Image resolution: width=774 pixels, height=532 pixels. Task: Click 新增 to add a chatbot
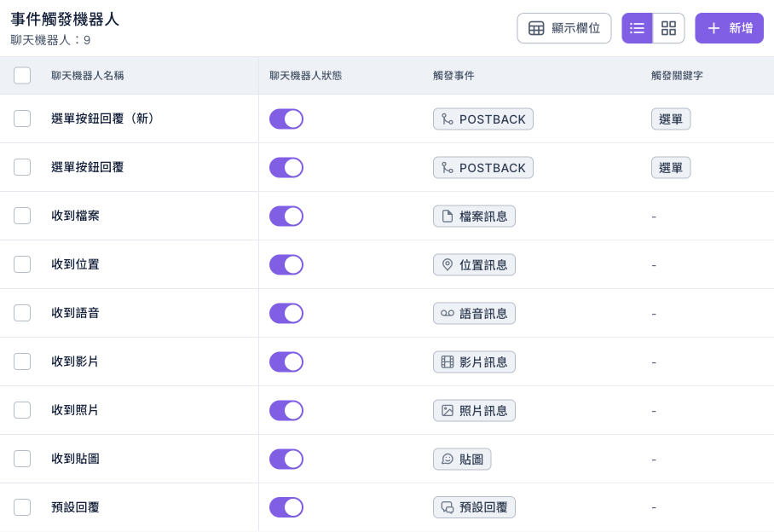pyautogui.click(x=729, y=28)
